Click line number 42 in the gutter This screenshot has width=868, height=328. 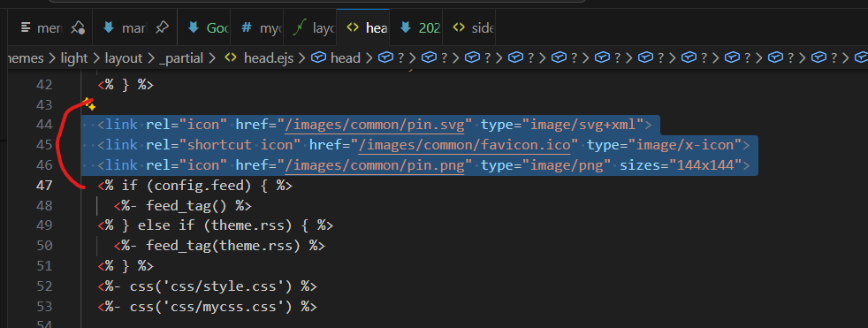click(x=43, y=85)
